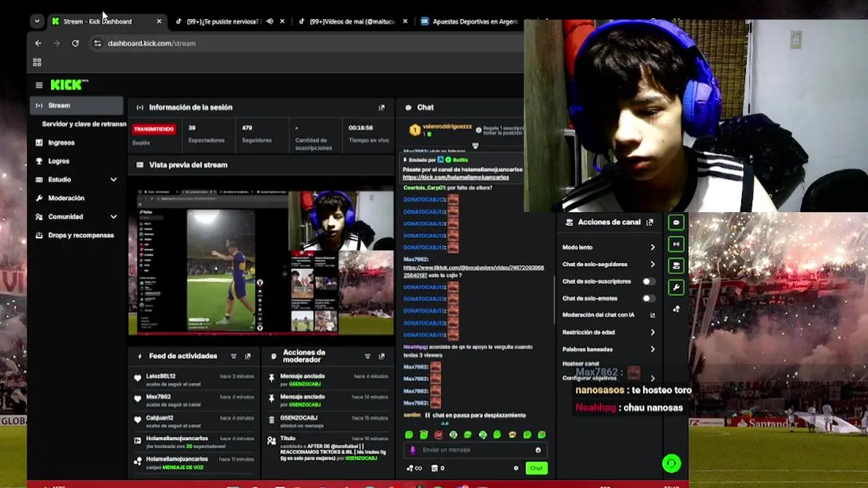This screenshot has width=868, height=488.
Task: Click the first green emote in emote row
Action: pos(409,434)
